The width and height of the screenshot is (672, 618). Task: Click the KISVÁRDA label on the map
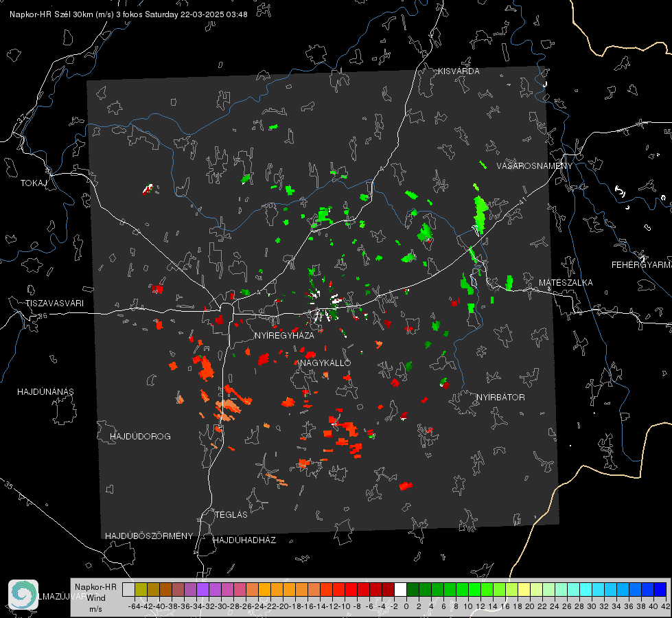[459, 71]
